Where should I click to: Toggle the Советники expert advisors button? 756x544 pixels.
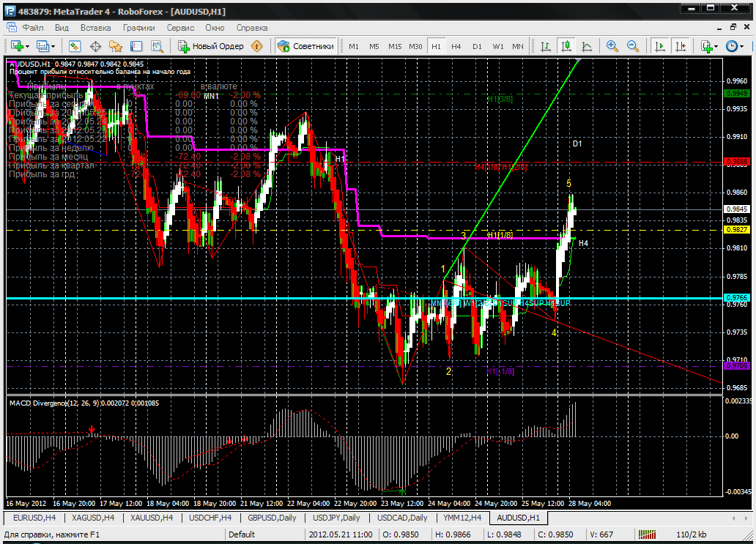[x=305, y=46]
